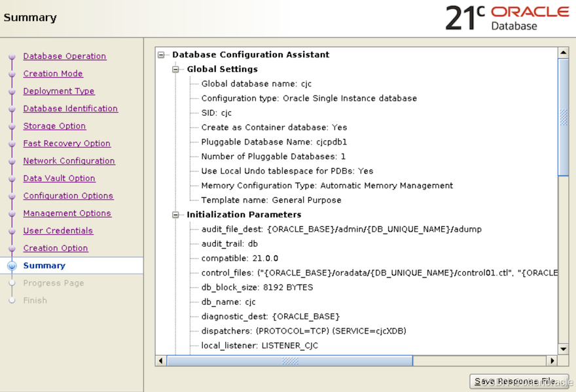Image resolution: width=576 pixels, height=392 pixels.
Task: Select the 'SID: cjc' row
Action: click(217, 113)
